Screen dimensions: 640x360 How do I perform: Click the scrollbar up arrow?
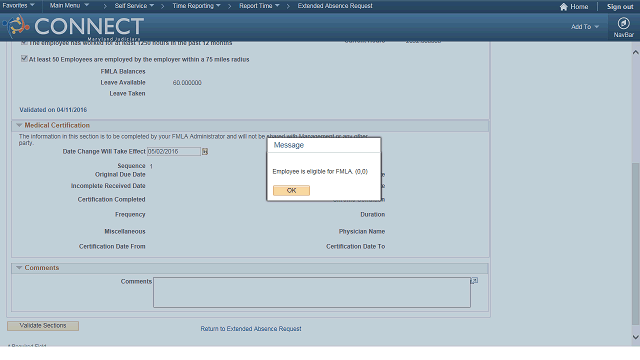[635, 52]
